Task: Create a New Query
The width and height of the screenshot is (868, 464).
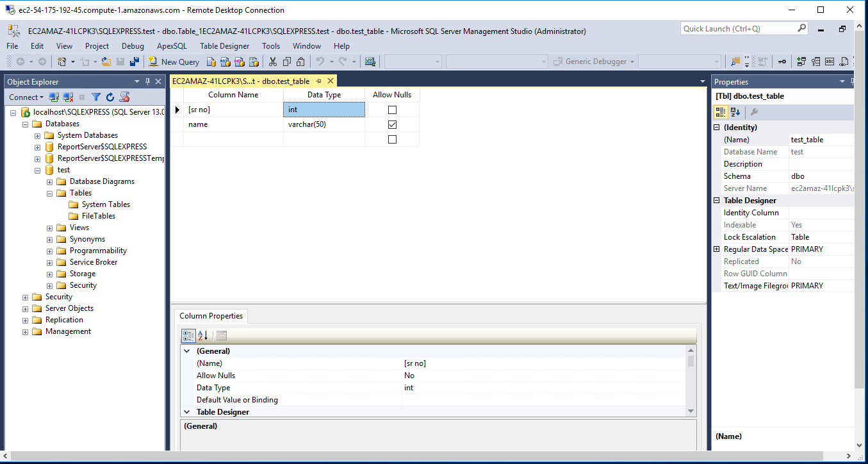Action: pyautogui.click(x=174, y=61)
